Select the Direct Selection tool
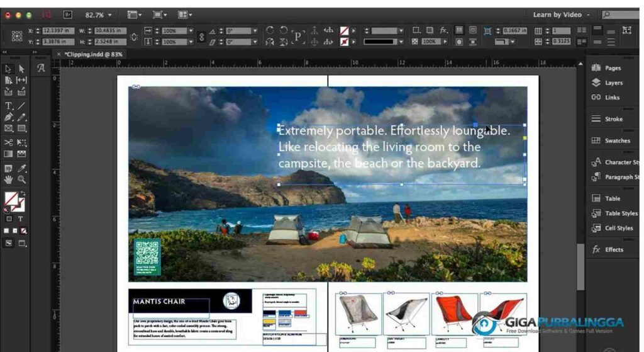644x352 pixels. [x=21, y=69]
